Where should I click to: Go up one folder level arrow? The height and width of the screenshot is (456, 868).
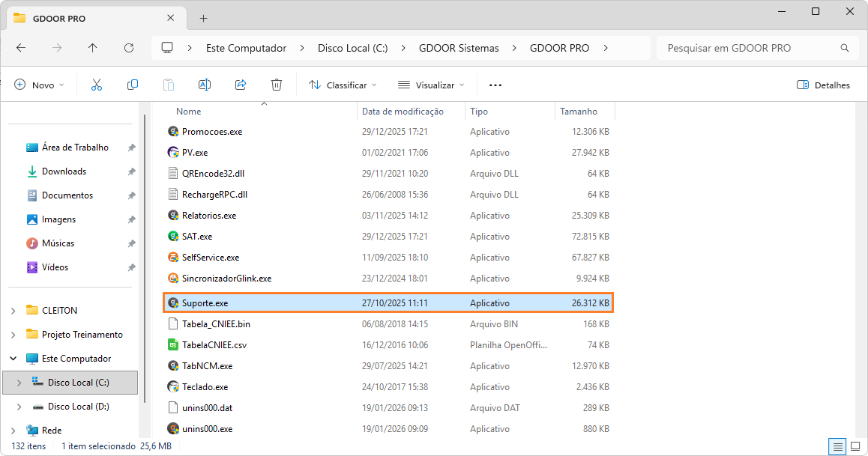[93, 48]
